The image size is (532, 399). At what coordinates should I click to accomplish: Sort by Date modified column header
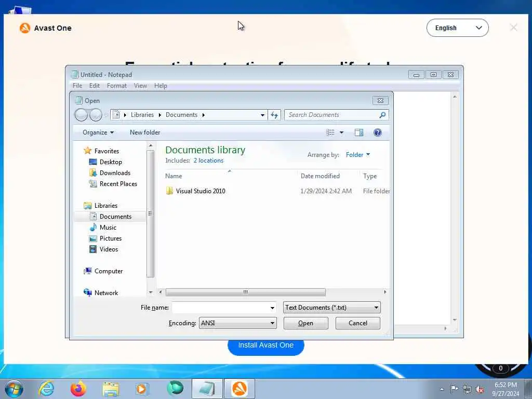coord(320,176)
